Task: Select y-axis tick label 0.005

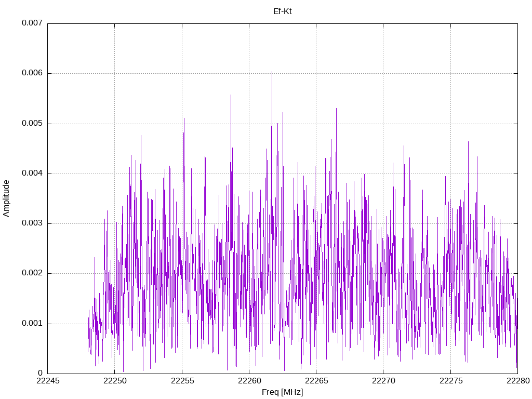Action: (x=32, y=123)
